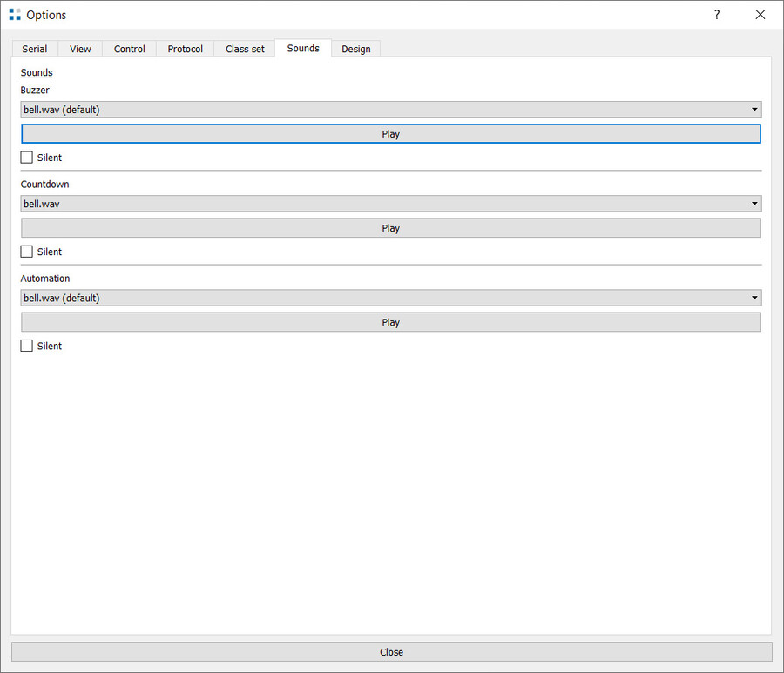
Task: Go to the Class set tab
Action: (x=245, y=49)
